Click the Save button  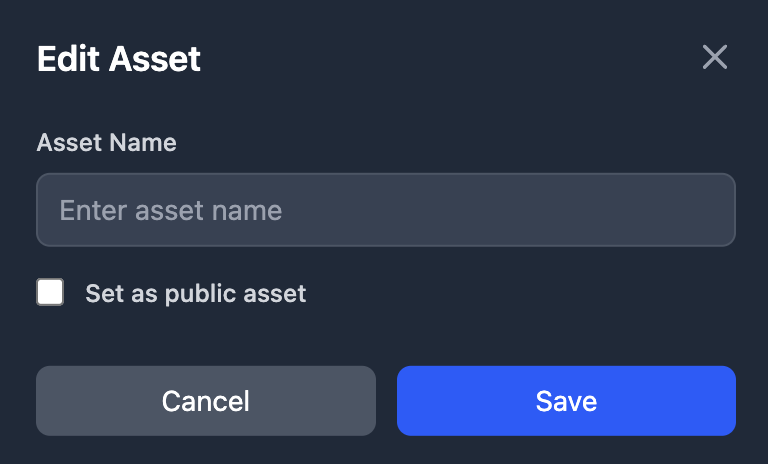566,401
